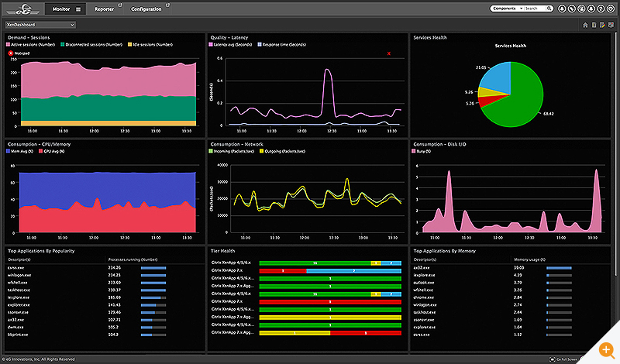
Task: Open the XenDashboard dropdown selector
Action: coord(40,25)
